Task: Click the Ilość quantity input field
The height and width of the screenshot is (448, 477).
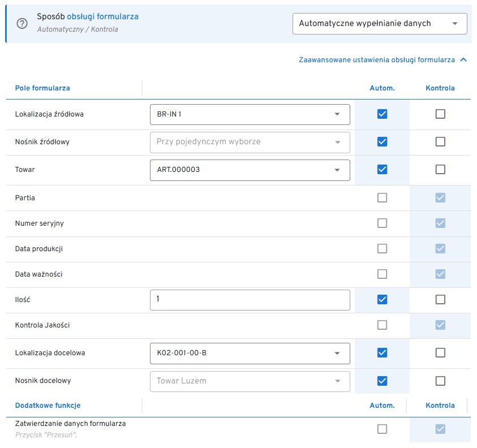Action: pos(250,300)
